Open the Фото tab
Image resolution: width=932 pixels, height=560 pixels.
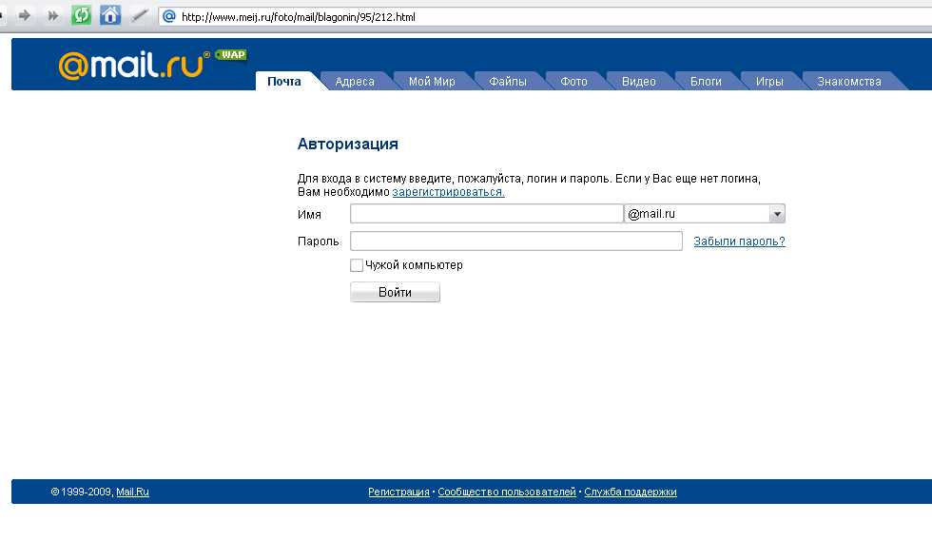(x=573, y=82)
